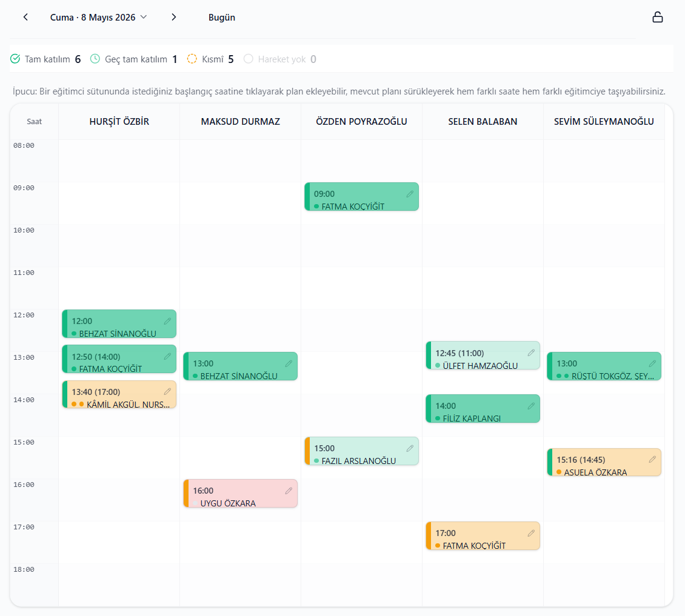This screenshot has height=616, width=685.
Task: Click pencil icon on 12:00 BEHZAT SİNANOĞLU card
Action: click(167, 321)
